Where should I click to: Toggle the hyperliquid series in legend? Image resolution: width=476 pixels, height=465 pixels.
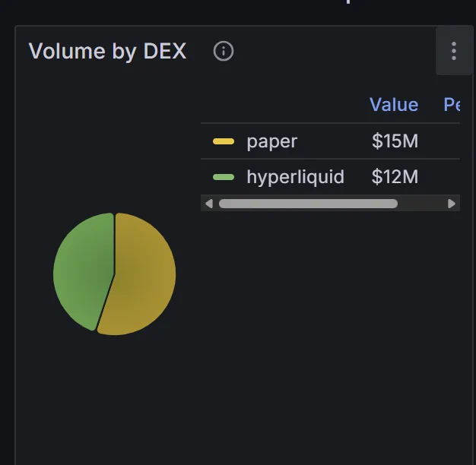click(x=295, y=177)
